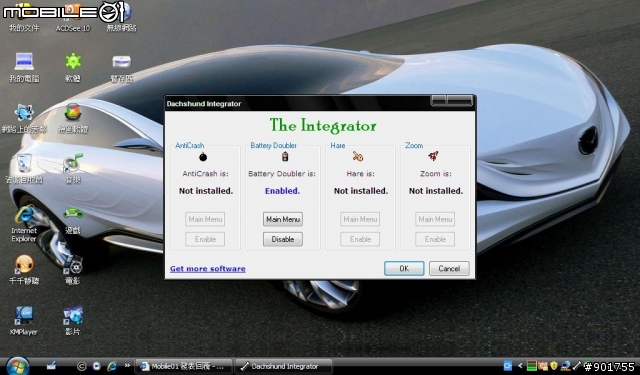The height and width of the screenshot is (375, 640).
Task: Click the AntiCrash Main Menu button
Action: click(x=205, y=219)
